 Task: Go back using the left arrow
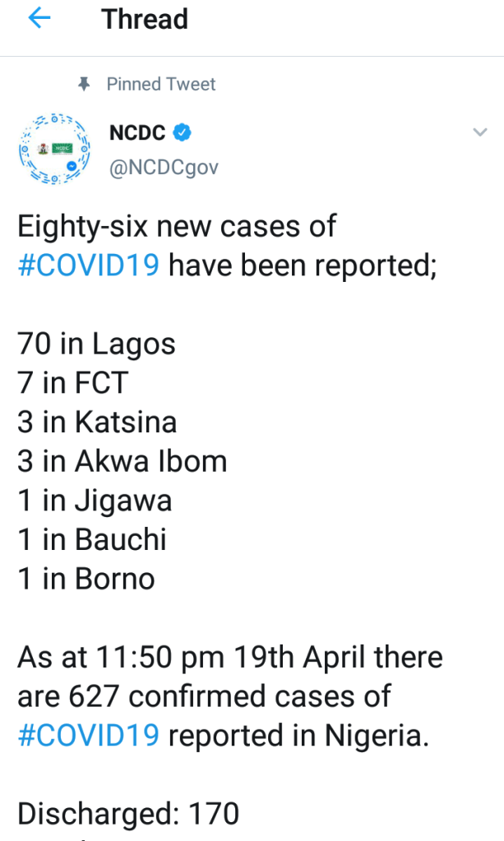point(39,19)
